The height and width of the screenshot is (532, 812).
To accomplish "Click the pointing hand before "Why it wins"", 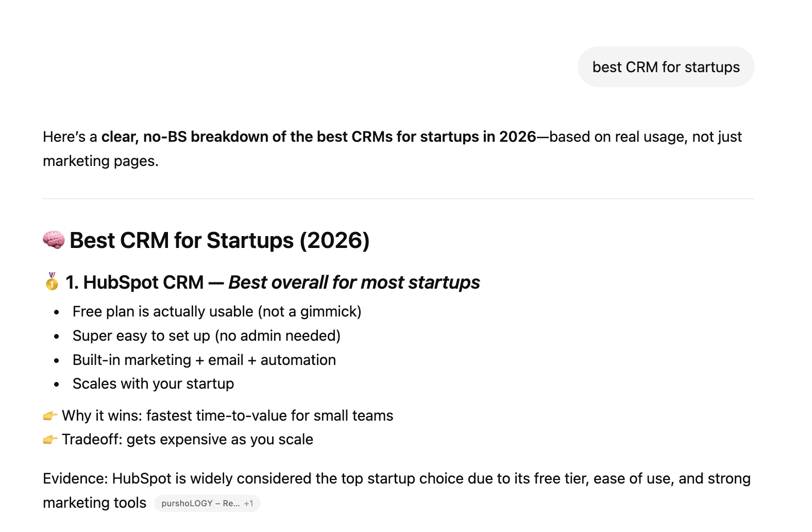I will 50,415.
